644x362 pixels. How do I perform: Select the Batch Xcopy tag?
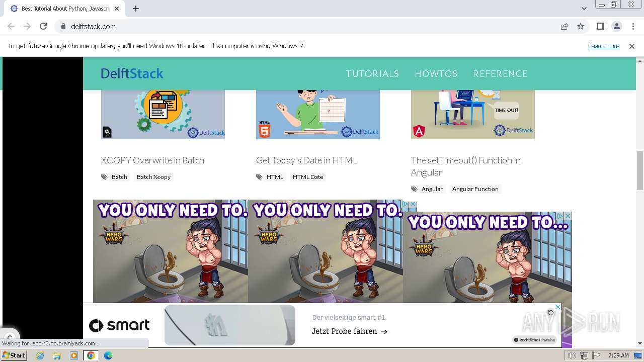tap(153, 177)
